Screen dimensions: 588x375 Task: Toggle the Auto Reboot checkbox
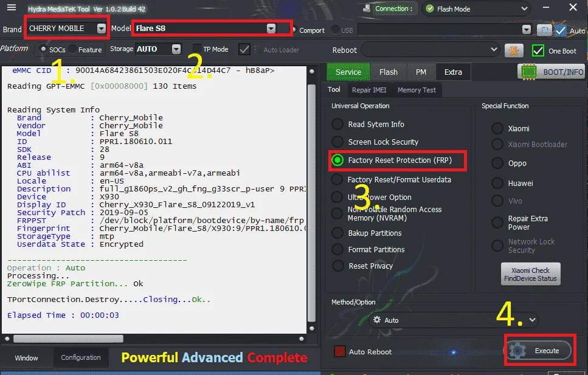coord(339,351)
